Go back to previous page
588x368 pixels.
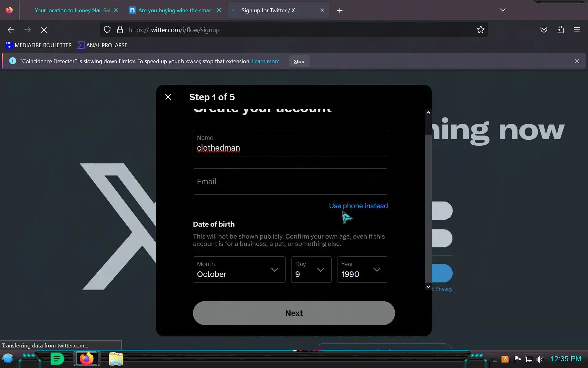click(11, 30)
